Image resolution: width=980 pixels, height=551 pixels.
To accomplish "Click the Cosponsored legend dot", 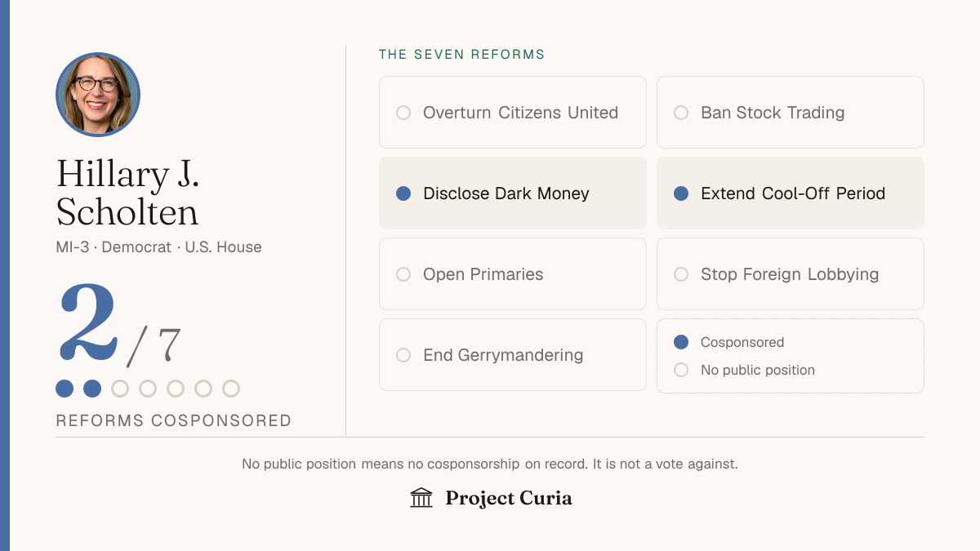I will (681, 342).
